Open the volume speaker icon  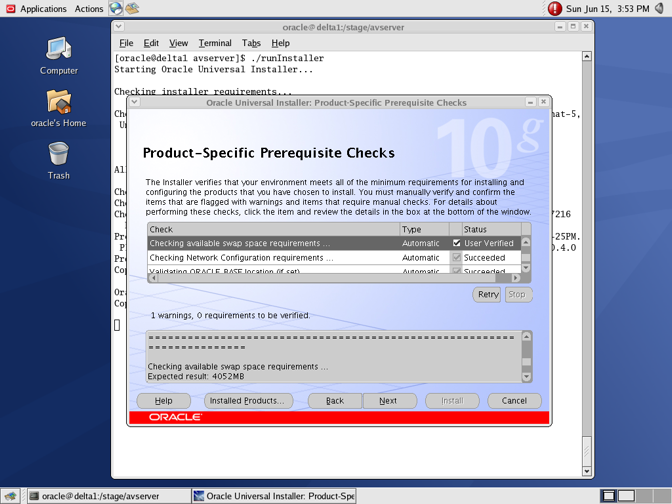point(660,8)
